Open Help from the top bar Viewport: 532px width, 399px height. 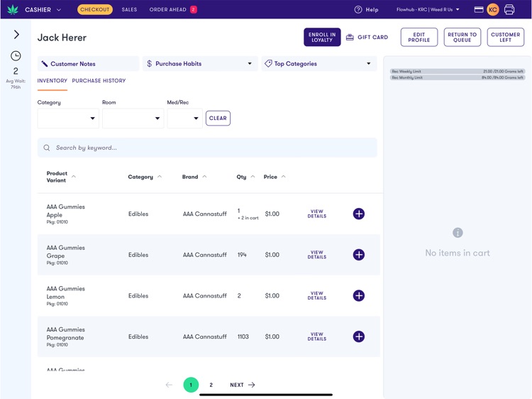(366, 9)
